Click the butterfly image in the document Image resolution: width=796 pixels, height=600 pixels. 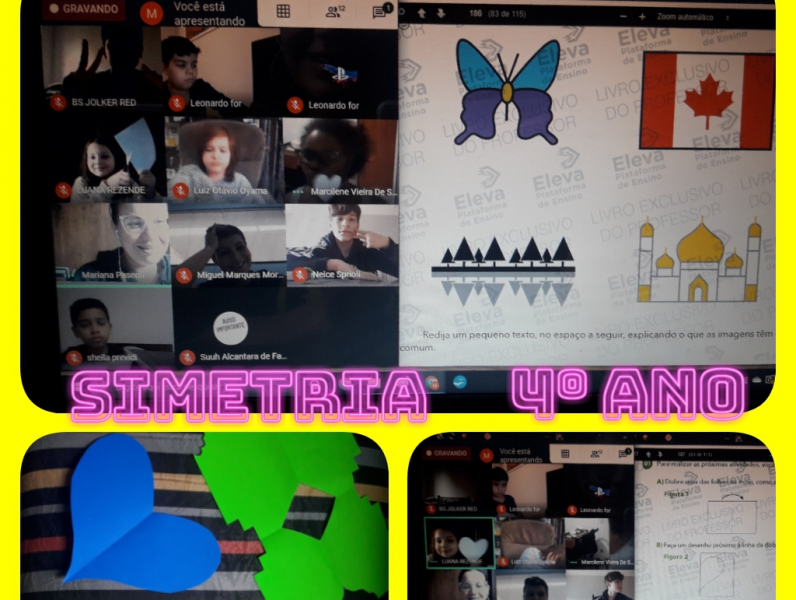507,92
